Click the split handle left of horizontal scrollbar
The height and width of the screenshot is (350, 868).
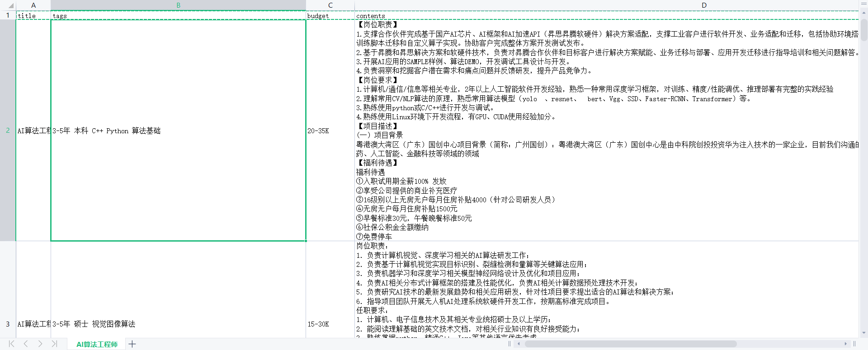pos(510,344)
